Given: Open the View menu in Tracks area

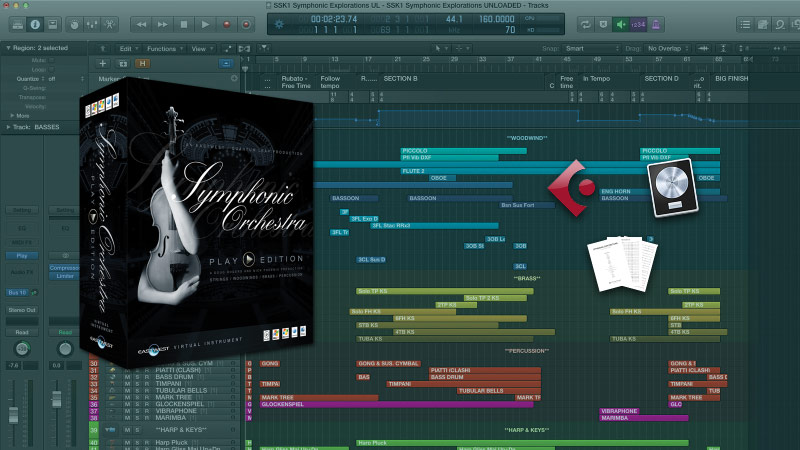Looking at the screenshot, I should [x=202, y=48].
